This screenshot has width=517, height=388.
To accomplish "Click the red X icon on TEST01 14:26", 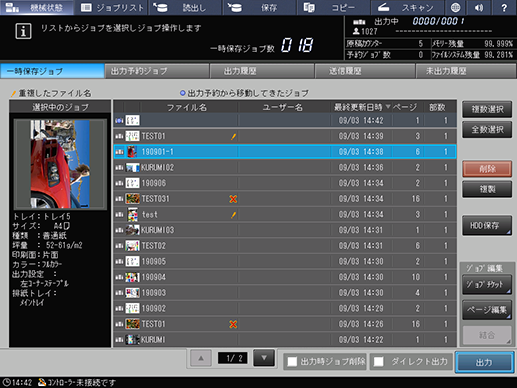I will click(233, 324).
